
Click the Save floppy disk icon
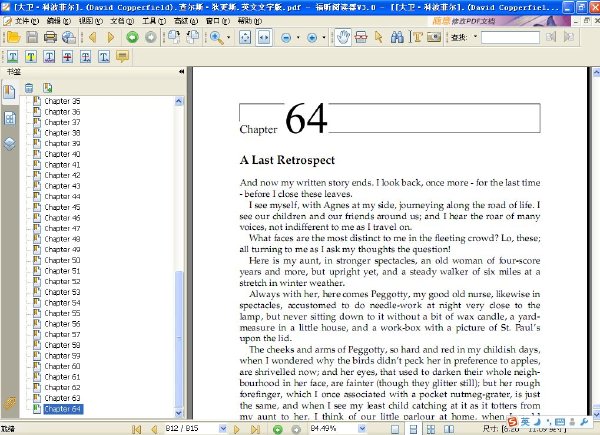pos(32,37)
